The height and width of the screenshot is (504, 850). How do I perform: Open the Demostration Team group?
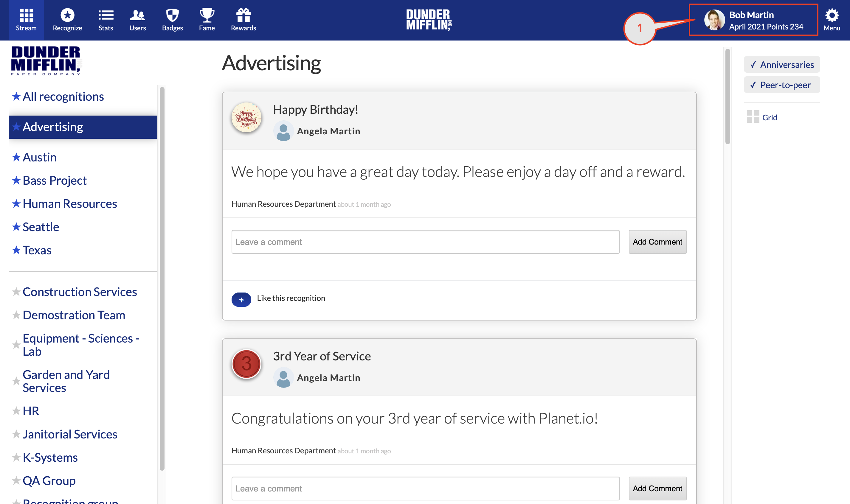[x=74, y=315]
